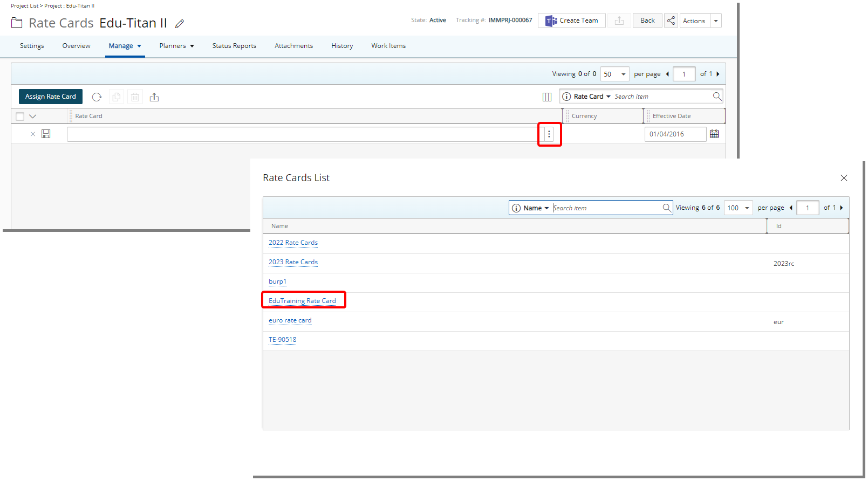Sort by the Rate Card column header
Viewport: 868px width, 481px height.
(89, 116)
